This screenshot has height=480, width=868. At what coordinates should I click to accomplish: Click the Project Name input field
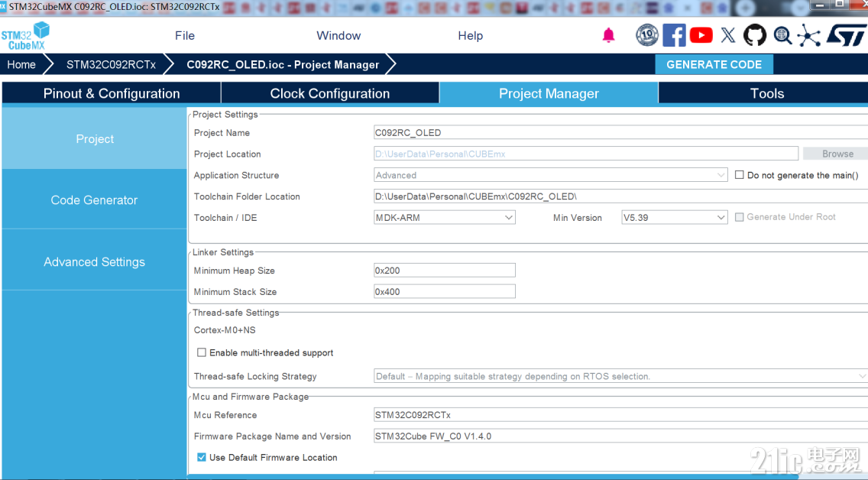[620, 132]
